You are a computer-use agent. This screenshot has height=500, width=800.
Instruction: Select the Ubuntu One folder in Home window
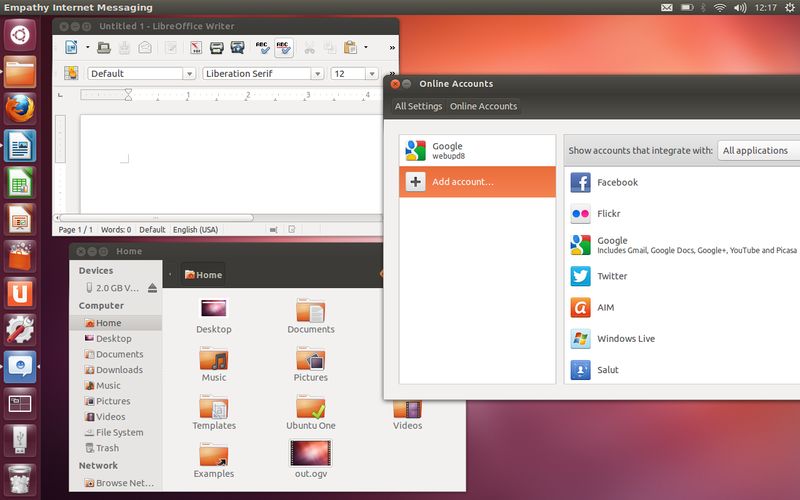[311, 412]
